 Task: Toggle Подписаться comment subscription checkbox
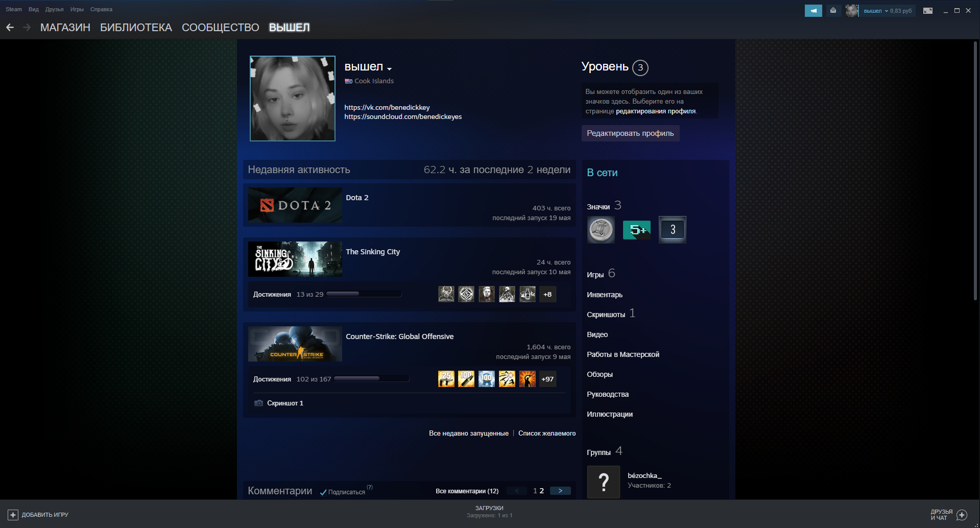(x=323, y=492)
